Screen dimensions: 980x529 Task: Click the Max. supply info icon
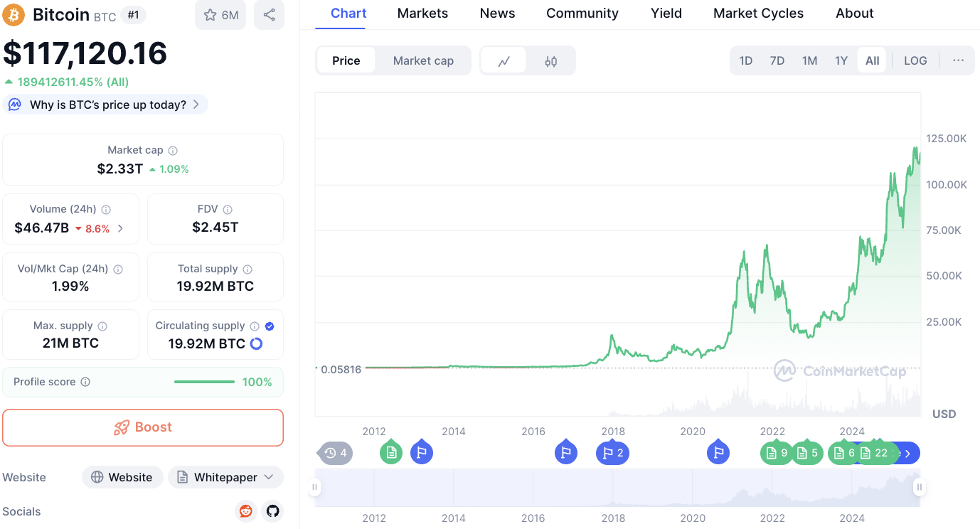pyautogui.click(x=102, y=326)
